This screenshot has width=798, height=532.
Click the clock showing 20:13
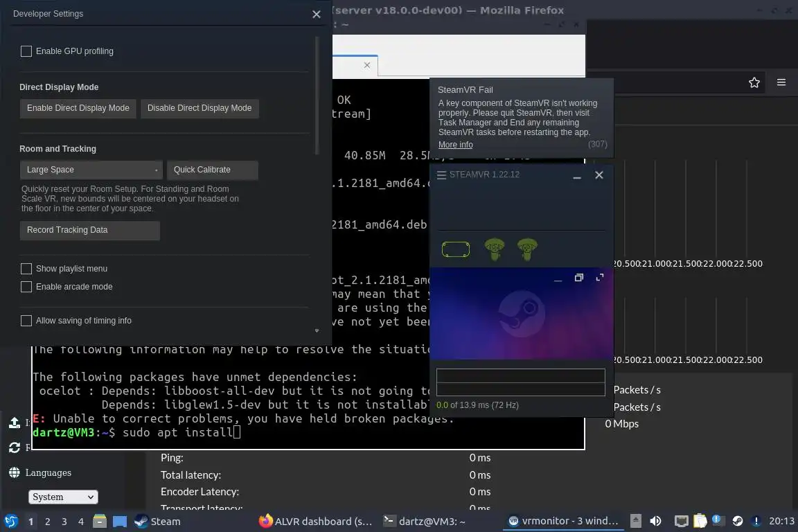click(781, 521)
